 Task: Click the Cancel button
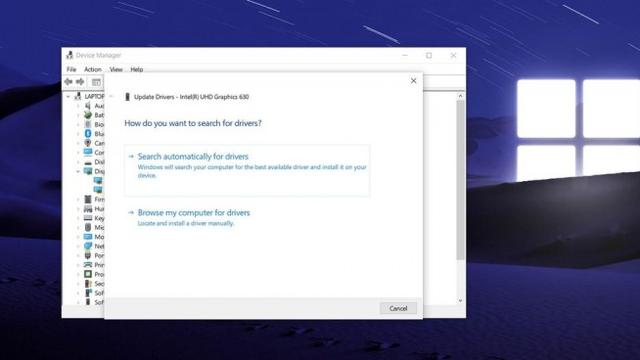click(x=398, y=308)
